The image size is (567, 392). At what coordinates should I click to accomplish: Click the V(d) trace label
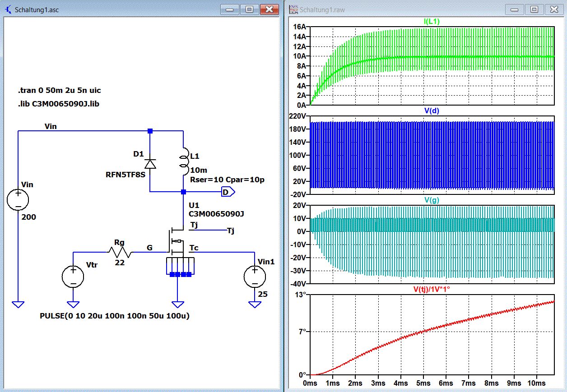(x=432, y=111)
